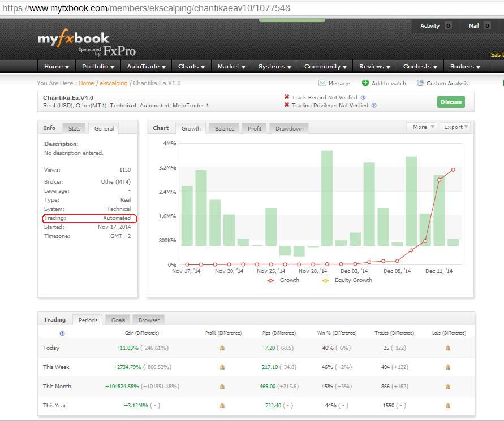Open the Portfolio navigation menu
The height and width of the screenshot is (421, 504).
[98, 67]
